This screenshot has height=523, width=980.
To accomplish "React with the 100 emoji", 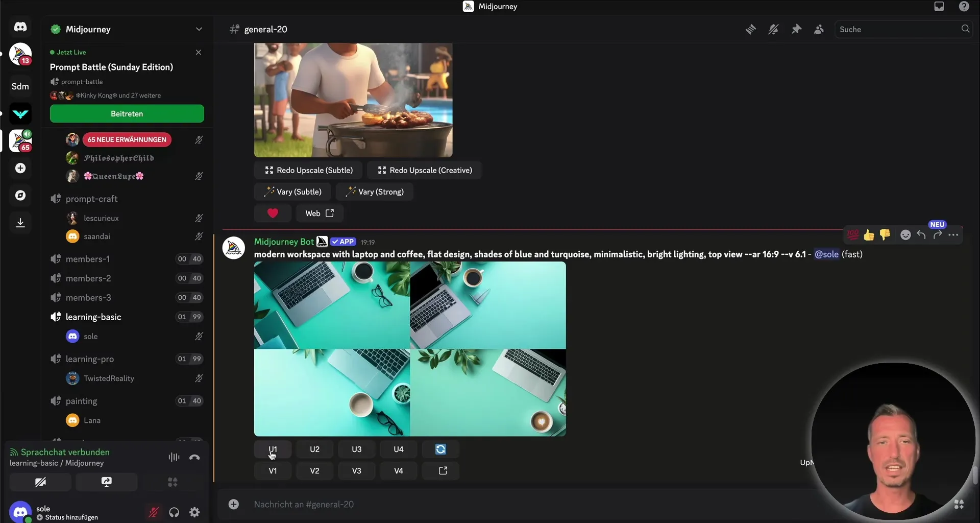I will click(x=852, y=234).
